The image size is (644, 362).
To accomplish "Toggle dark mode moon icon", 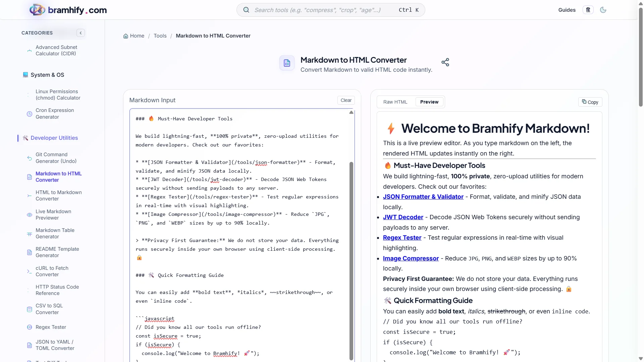I will (x=603, y=10).
